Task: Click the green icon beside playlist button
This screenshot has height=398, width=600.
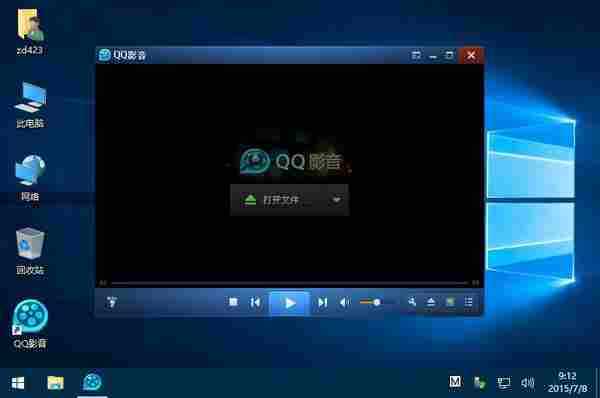Action: tap(450, 302)
